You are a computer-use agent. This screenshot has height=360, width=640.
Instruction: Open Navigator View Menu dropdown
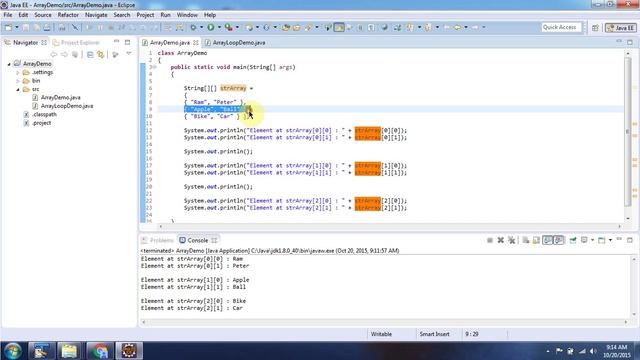(x=129, y=54)
